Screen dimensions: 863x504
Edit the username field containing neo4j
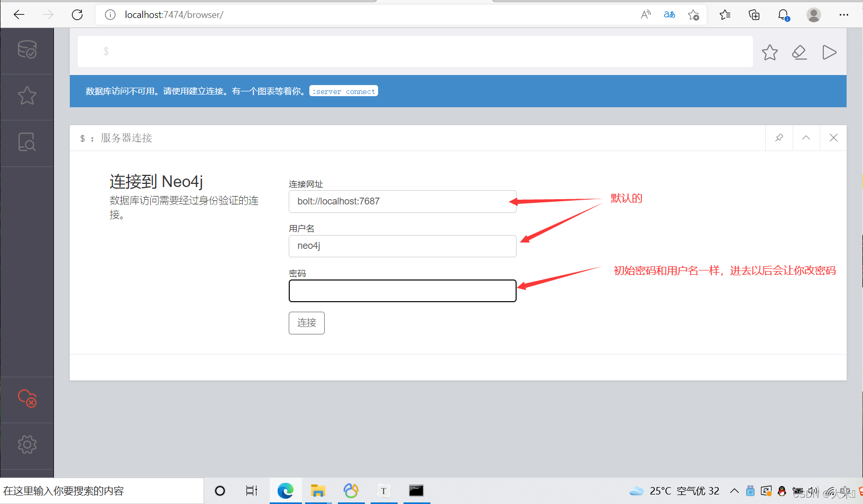[402, 246]
